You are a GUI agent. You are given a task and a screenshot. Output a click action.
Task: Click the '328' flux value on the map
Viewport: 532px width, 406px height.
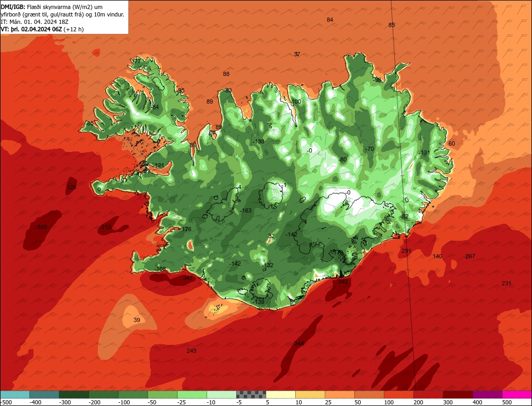[x=71, y=187]
